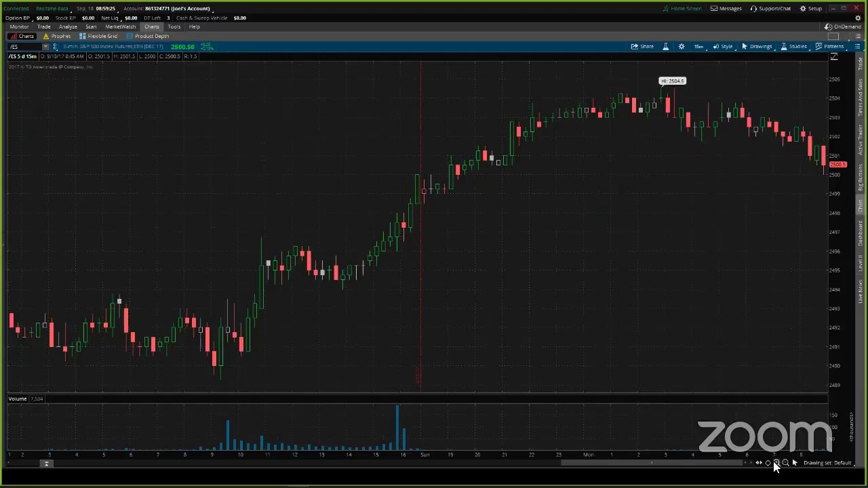Open the Drawing set: Default selector
Image resolution: width=868 pixels, height=488 pixels.
click(827, 463)
